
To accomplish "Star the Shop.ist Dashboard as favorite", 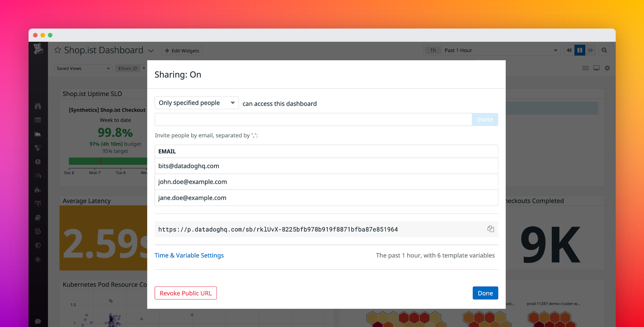I will point(58,50).
